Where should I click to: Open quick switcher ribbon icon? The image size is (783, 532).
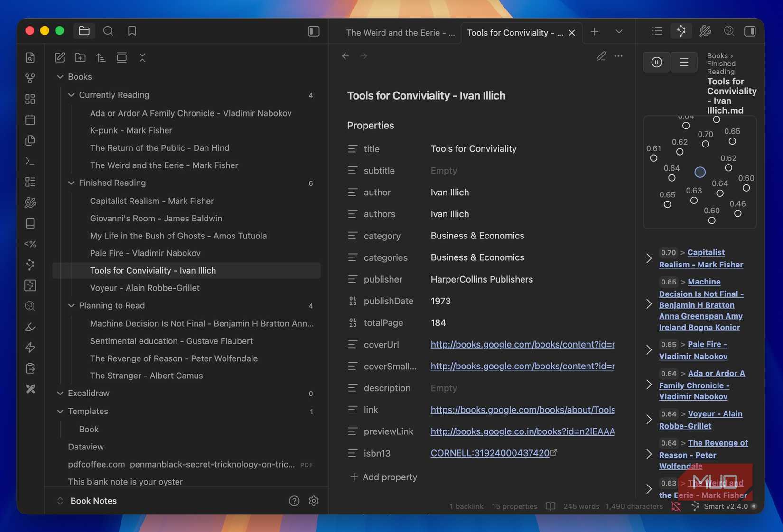tap(30, 57)
